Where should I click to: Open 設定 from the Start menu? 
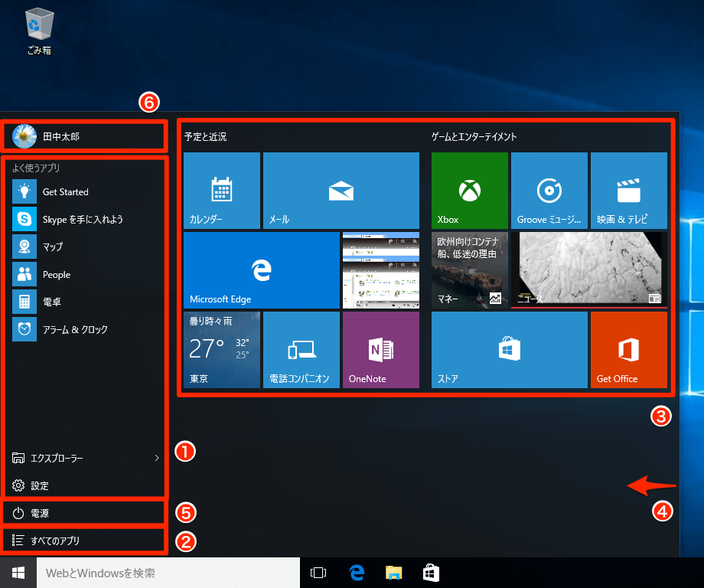click(85, 485)
